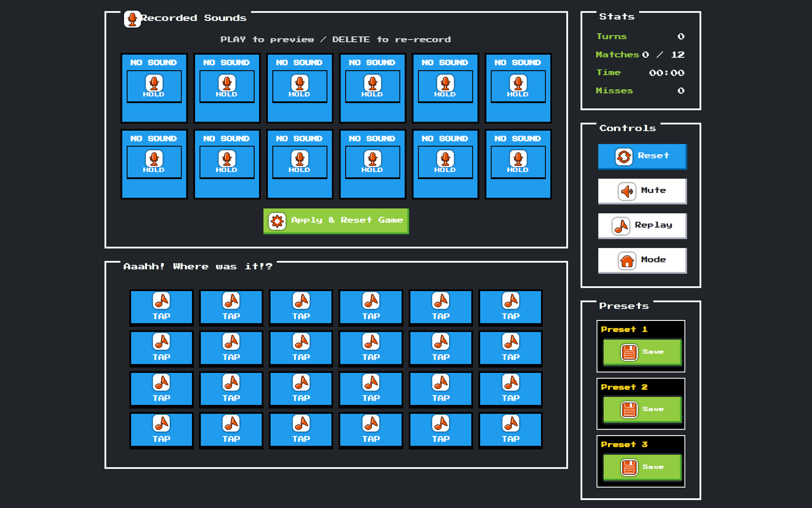Save to Preset 3
The width and height of the screenshot is (812, 508).
coord(642,467)
